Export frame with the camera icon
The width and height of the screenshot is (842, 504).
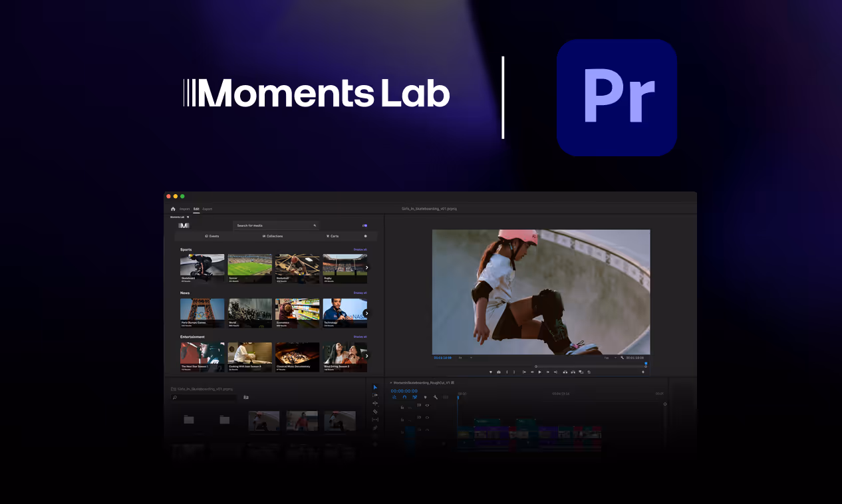499,372
